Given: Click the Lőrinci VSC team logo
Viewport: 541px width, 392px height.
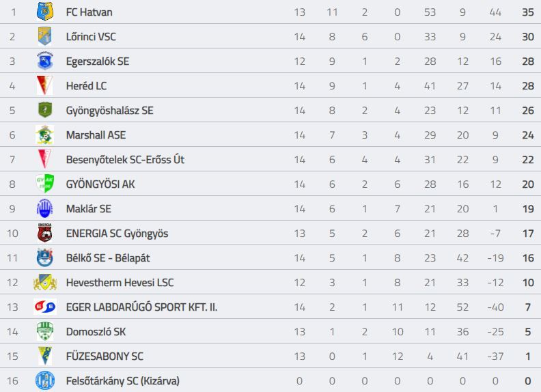Looking at the screenshot, I should [x=45, y=36].
